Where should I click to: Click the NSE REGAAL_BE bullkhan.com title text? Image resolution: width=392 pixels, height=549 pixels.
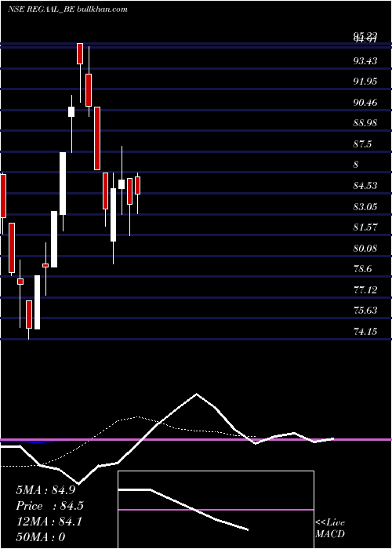tap(67, 9)
